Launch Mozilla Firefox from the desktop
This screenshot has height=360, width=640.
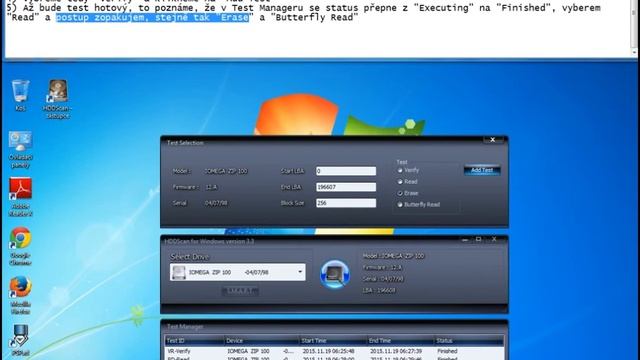(x=20, y=295)
